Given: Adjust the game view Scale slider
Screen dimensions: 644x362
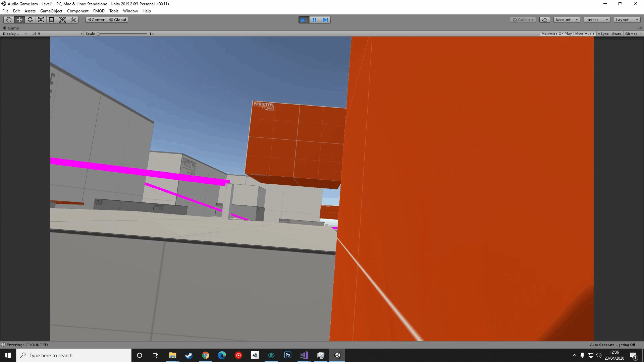Looking at the screenshot, I should (98, 34).
